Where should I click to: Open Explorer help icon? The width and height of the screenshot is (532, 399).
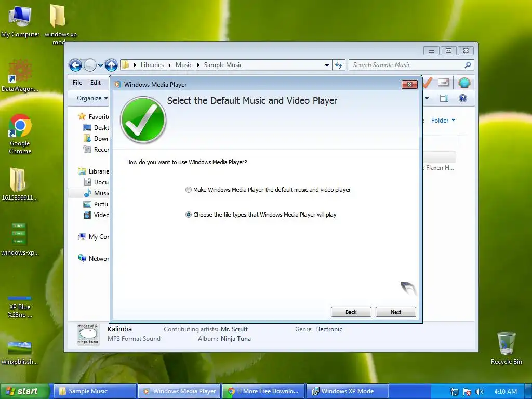coord(463,98)
